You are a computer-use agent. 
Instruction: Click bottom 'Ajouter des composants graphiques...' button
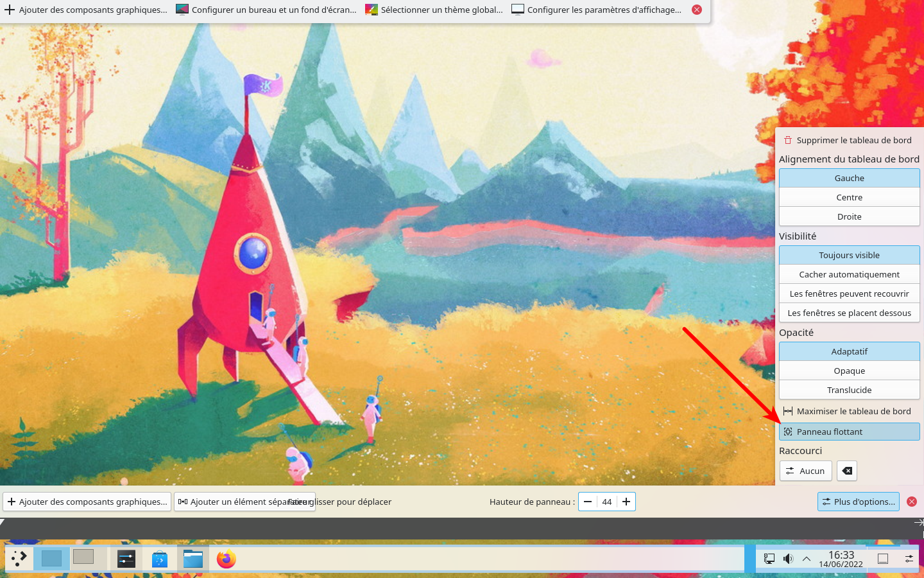click(x=87, y=502)
